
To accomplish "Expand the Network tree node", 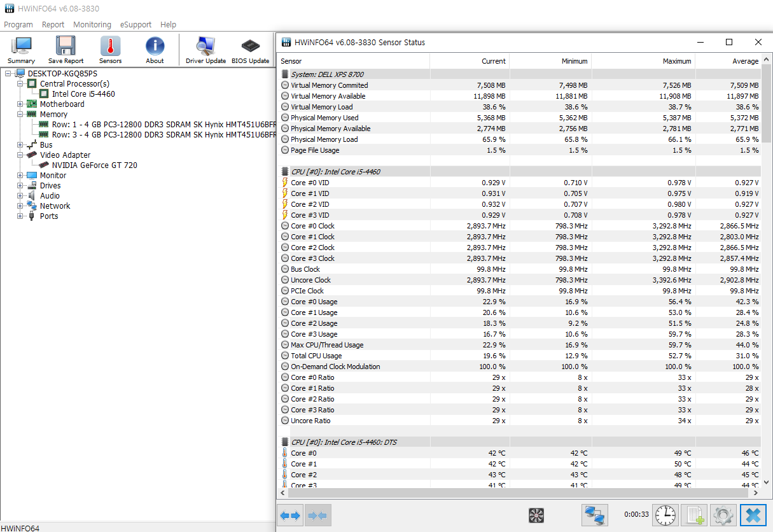I will click(20, 206).
